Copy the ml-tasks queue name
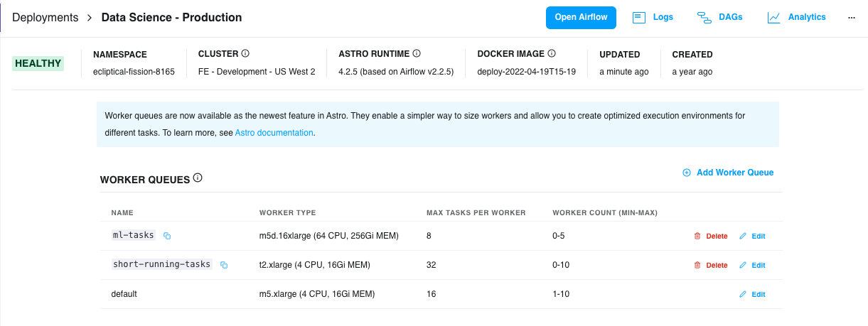868x326 pixels. (168, 236)
